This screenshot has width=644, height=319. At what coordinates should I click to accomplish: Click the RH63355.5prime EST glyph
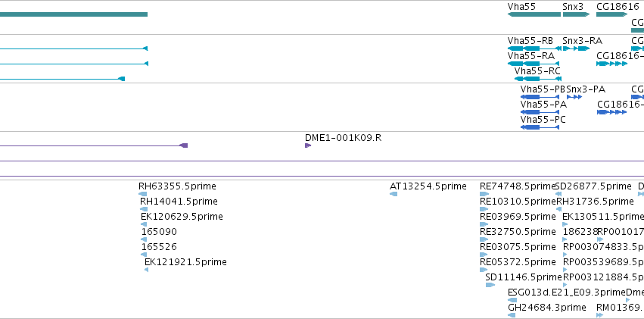[142, 194]
